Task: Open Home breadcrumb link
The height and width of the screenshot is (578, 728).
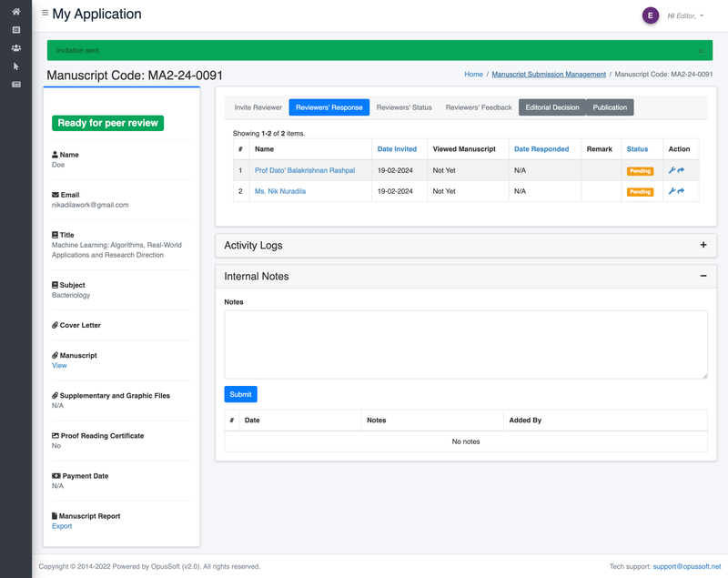Action: coord(473,75)
